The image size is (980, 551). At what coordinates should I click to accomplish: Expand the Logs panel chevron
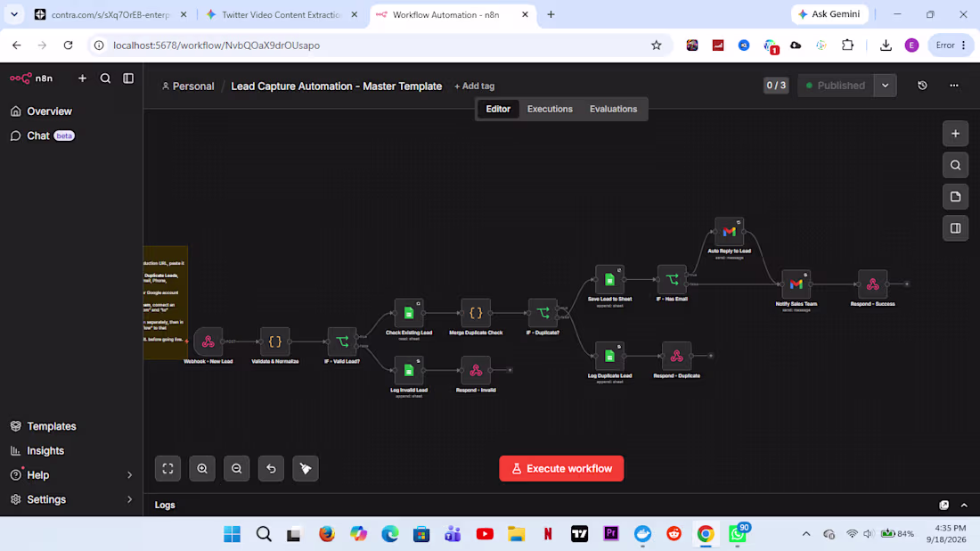point(964,506)
